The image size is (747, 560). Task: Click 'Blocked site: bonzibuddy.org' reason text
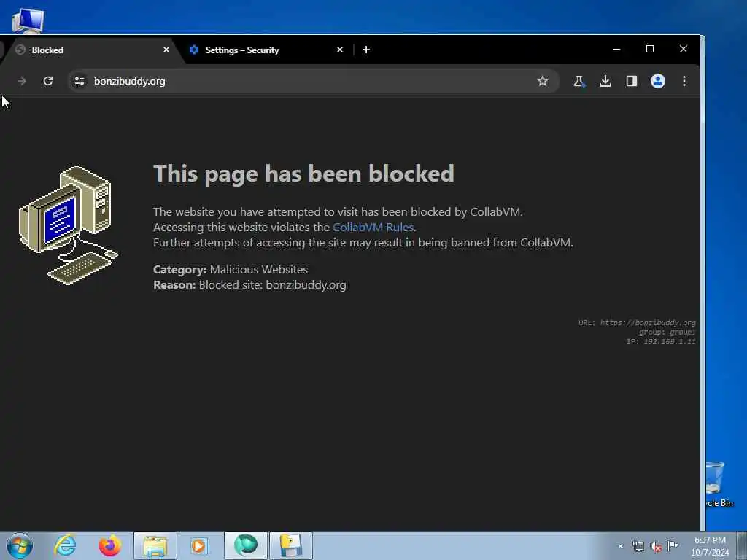tap(273, 285)
